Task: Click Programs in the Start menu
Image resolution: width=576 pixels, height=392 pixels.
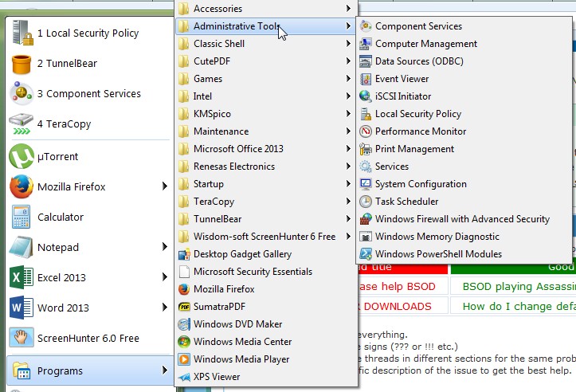Action: (90, 370)
